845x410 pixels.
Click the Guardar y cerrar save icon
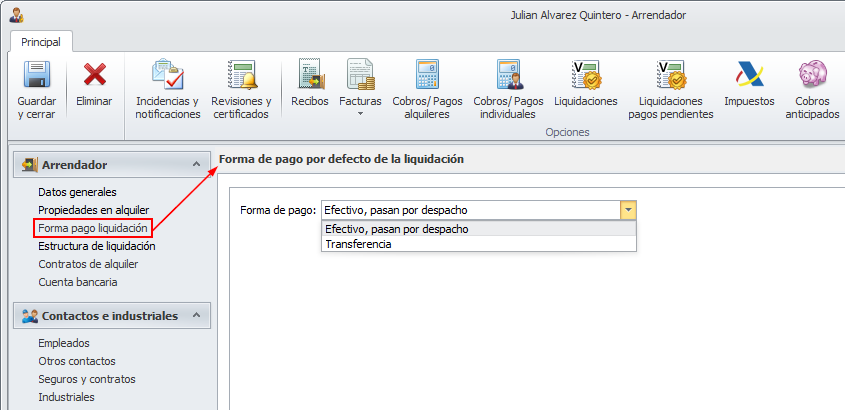[x=37, y=74]
